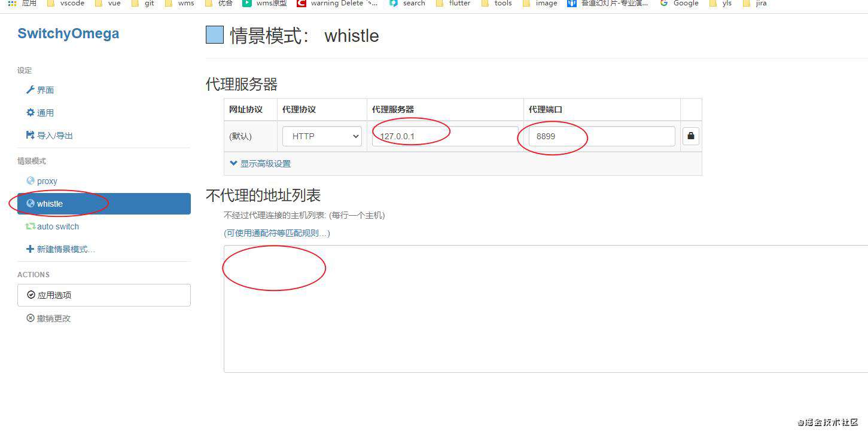Open the yls bookmark folder
Image resolution: width=868 pixels, height=435 pixels.
[x=720, y=3]
